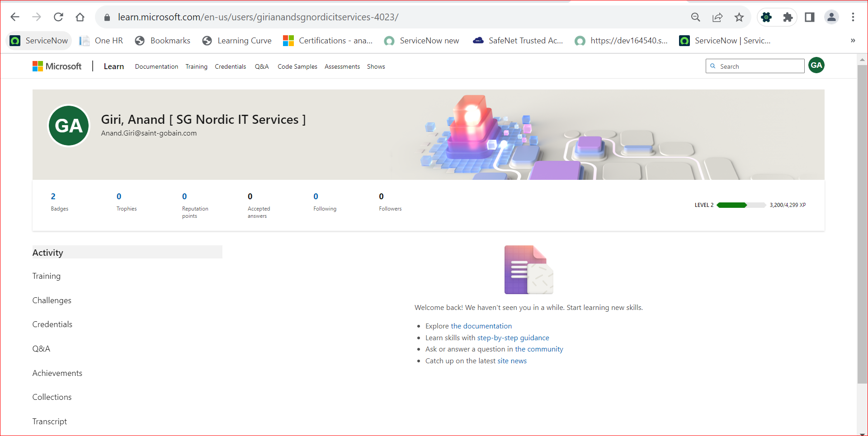This screenshot has width=868, height=436.
Task: Go back to the previous page
Action: tap(15, 17)
